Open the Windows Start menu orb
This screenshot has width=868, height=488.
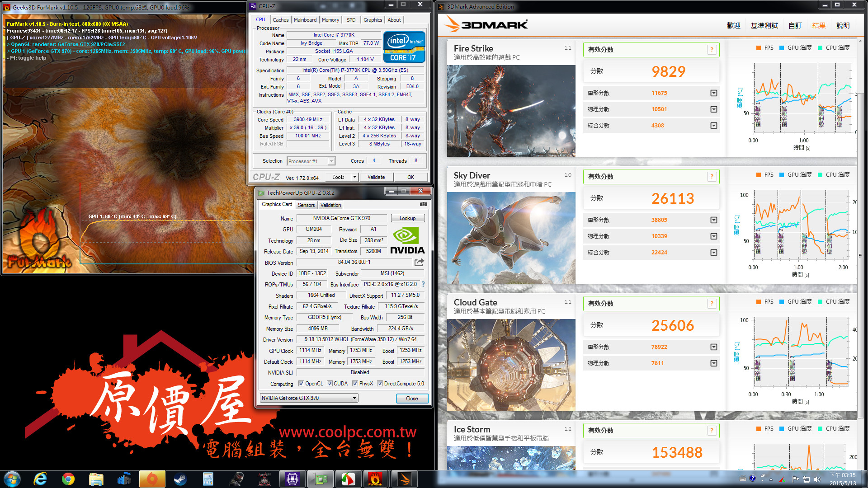(x=12, y=479)
